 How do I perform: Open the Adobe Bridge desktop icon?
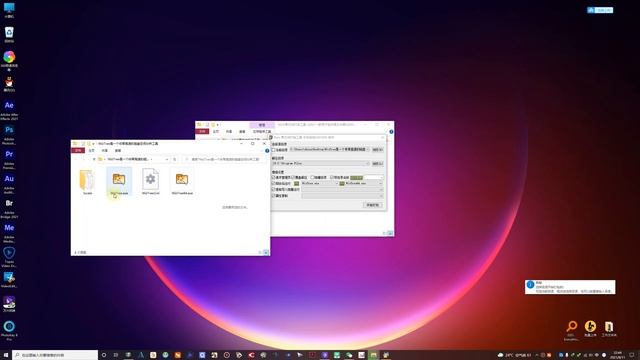point(9,208)
